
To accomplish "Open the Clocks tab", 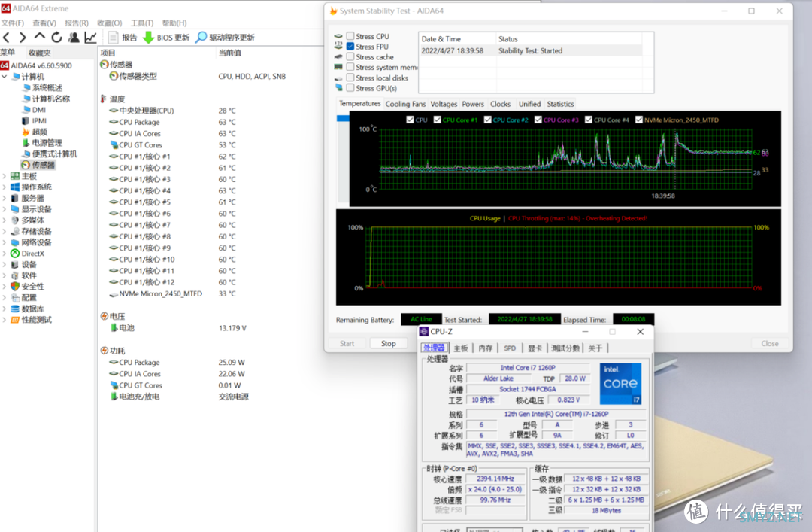I will click(500, 104).
